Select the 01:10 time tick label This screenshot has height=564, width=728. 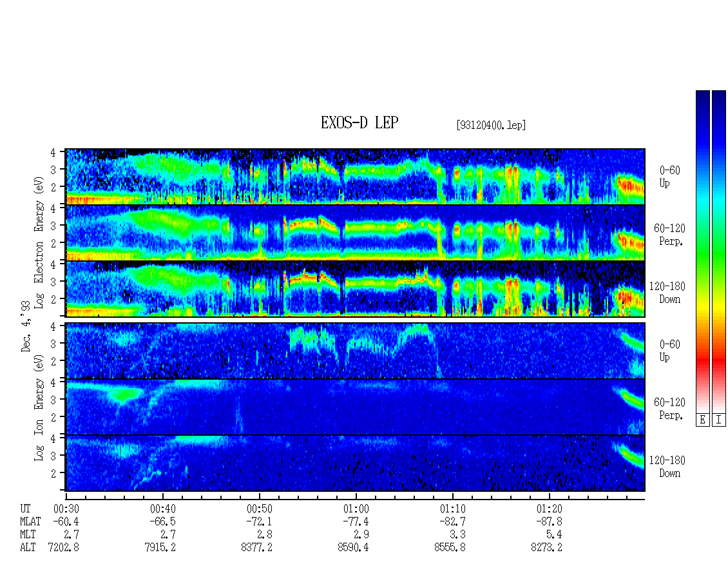pyautogui.click(x=452, y=509)
